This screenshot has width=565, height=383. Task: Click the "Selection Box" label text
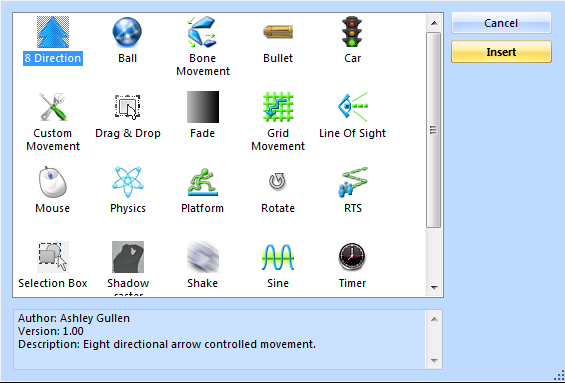tap(53, 283)
